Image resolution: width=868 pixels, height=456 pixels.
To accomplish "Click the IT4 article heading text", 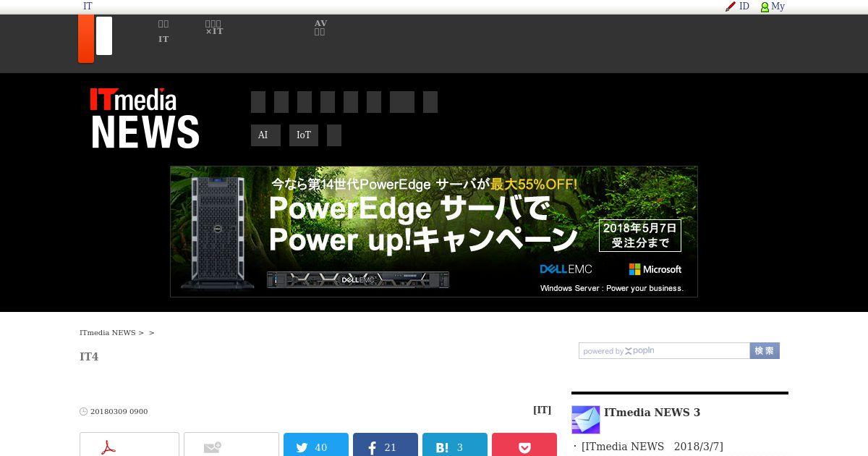I will (x=89, y=357).
